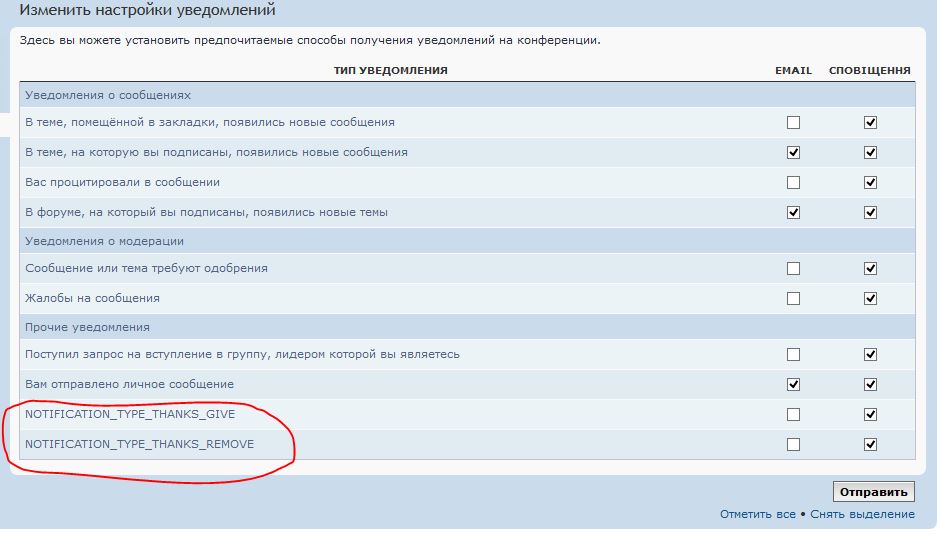Uncheck notification for 'Вас процитировали в сообщении'

870,183
